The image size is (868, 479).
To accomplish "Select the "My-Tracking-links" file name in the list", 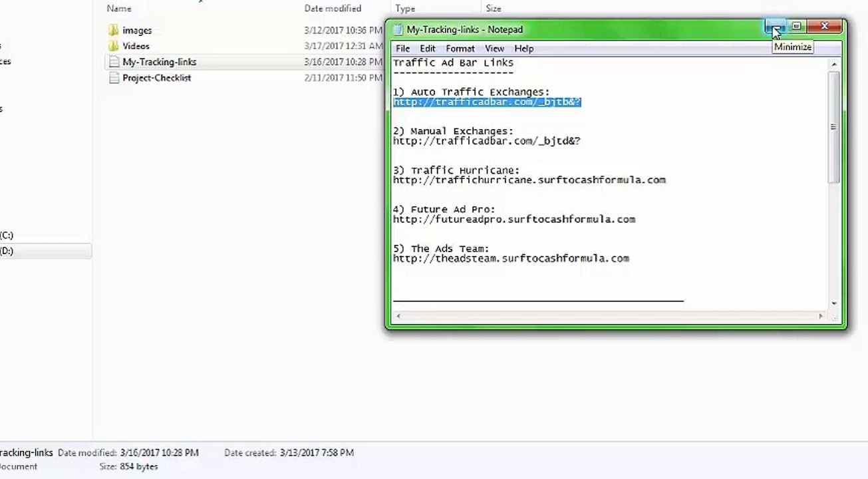I will pyautogui.click(x=160, y=62).
